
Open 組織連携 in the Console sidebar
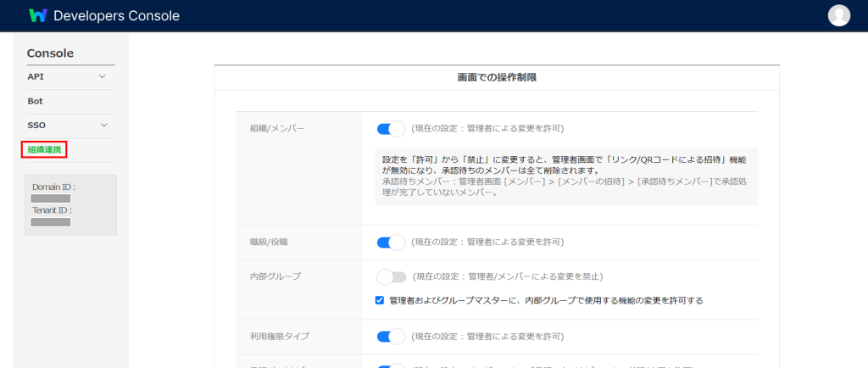(x=44, y=149)
